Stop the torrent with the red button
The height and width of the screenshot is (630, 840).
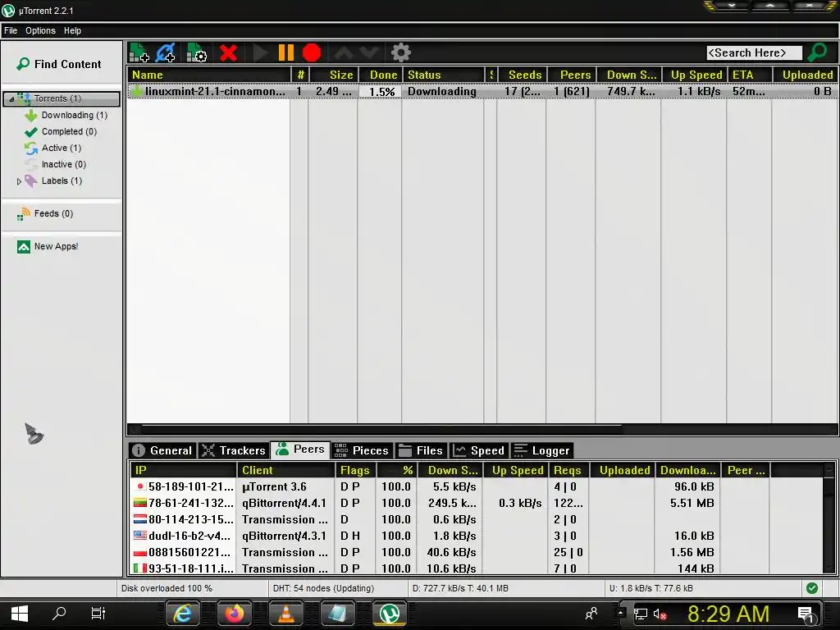312,52
